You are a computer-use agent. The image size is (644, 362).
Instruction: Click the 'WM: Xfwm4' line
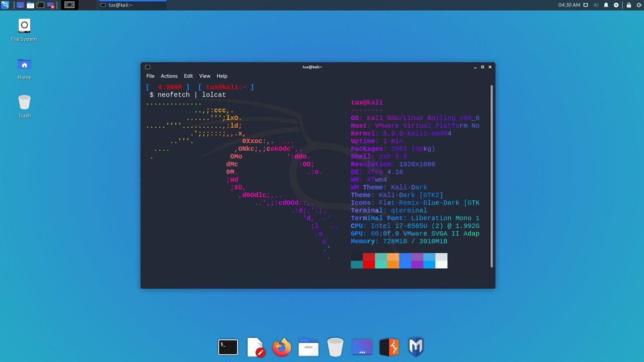pos(369,179)
